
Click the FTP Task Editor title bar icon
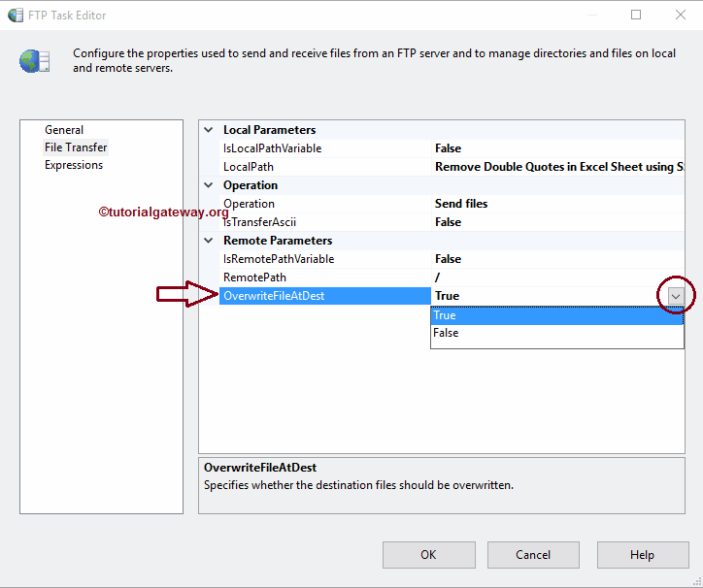pos(16,16)
